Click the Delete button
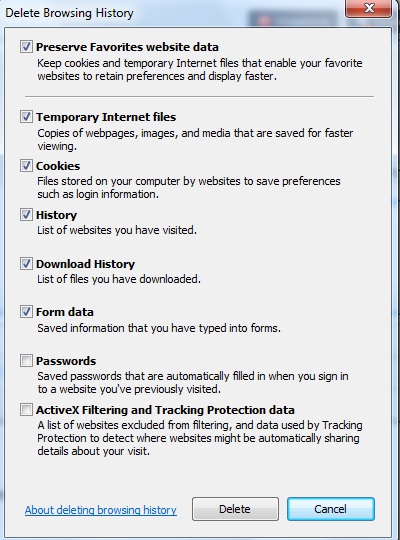The image size is (400, 540). (235, 509)
